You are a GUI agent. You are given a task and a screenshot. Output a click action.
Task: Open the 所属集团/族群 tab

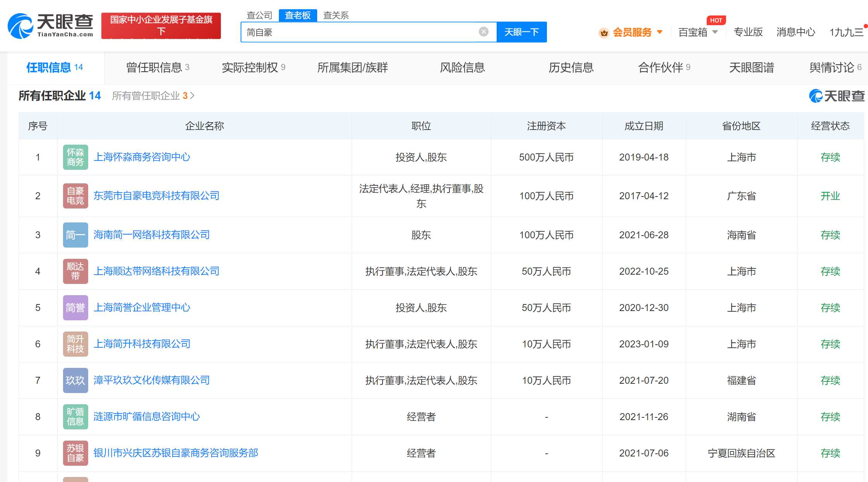352,68
